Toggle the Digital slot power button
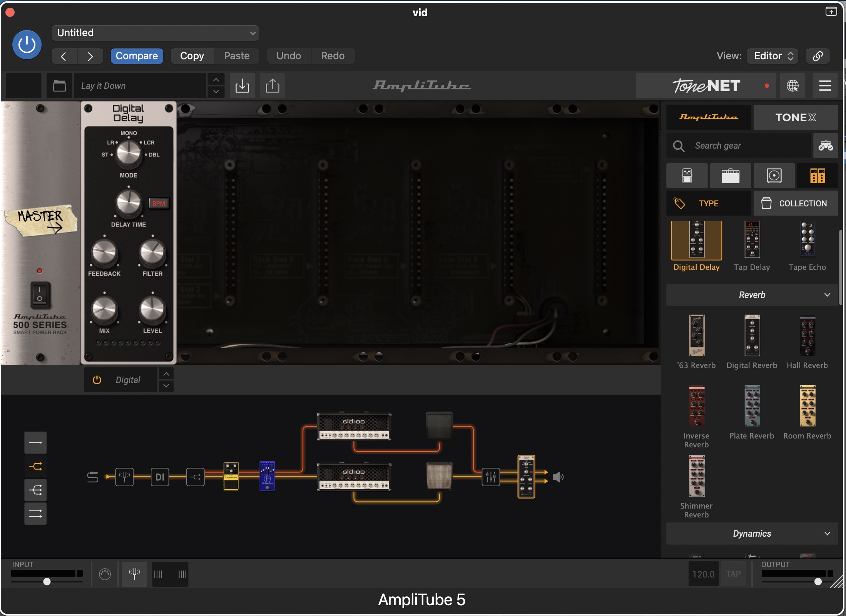The height and width of the screenshot is (616, 846). 97,380
